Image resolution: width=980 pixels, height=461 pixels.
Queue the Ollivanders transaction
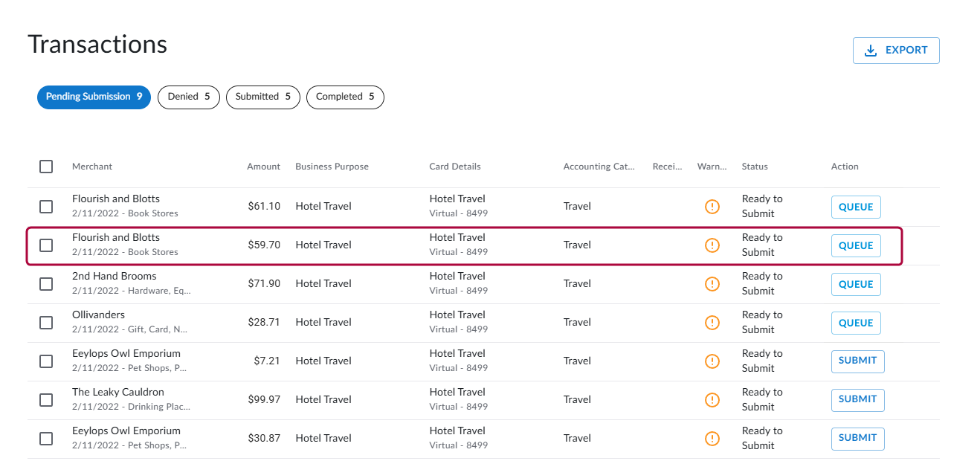856,323
